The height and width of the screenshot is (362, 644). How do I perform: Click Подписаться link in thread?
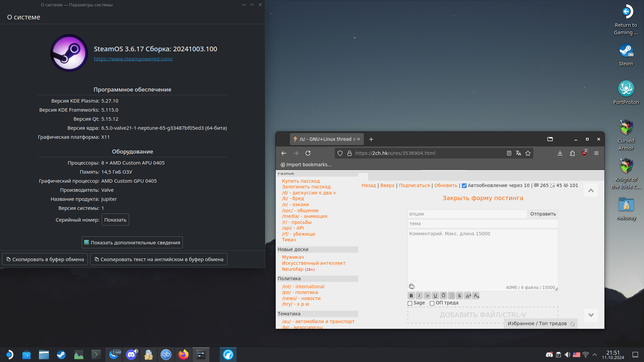tap(414, 185)
